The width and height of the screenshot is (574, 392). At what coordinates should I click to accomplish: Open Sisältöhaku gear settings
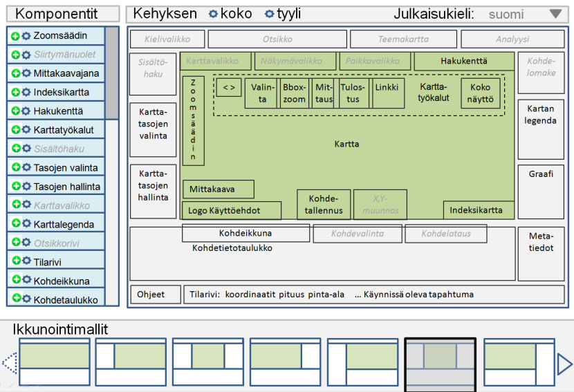point(26,148)
